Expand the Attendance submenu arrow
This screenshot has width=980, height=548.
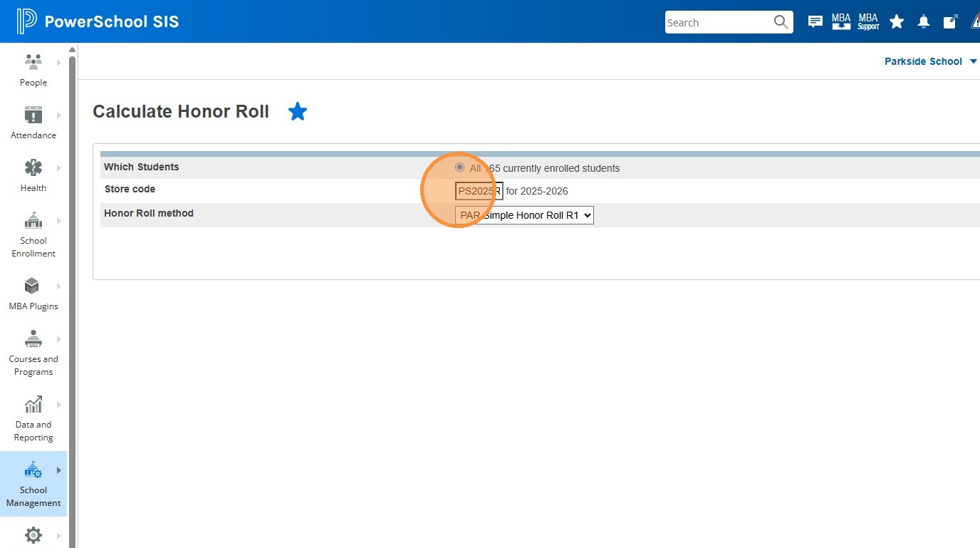tap(58, 115)
